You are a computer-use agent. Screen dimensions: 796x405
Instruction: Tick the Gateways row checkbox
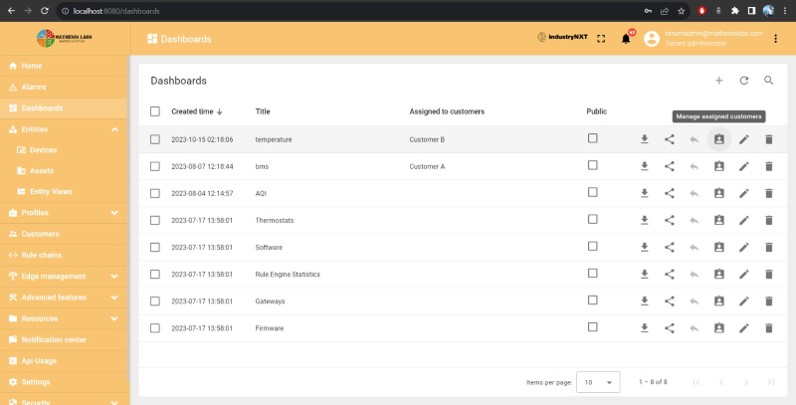tap(155, 301)
